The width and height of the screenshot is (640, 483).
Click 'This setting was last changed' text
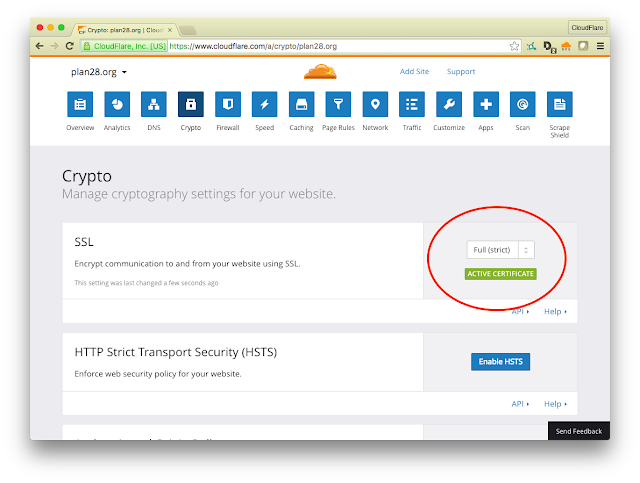(146, 283)
